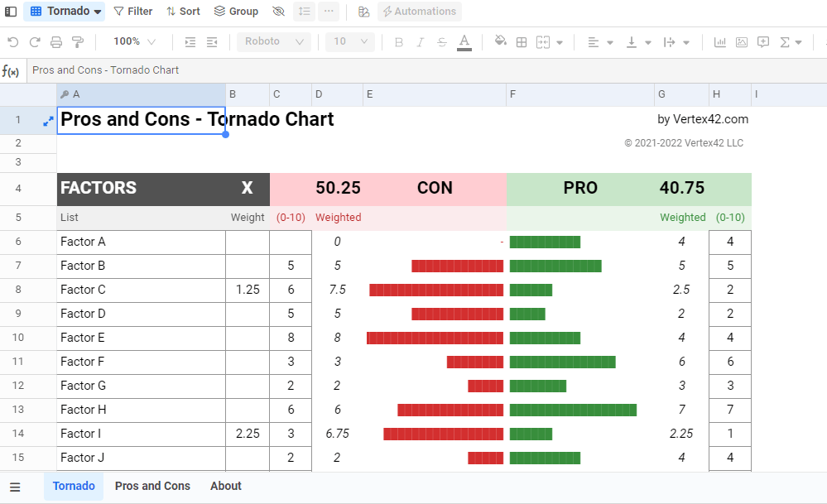827x504 pixels.
Task: Click the text wrapping icon
Action: point(670,42)
